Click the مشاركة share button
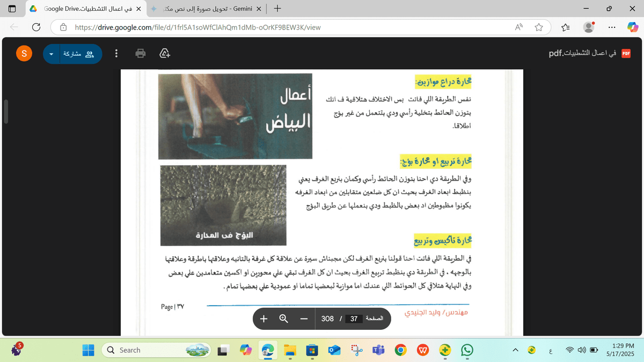Screen dimensions: 644x362 coord(78,54)
